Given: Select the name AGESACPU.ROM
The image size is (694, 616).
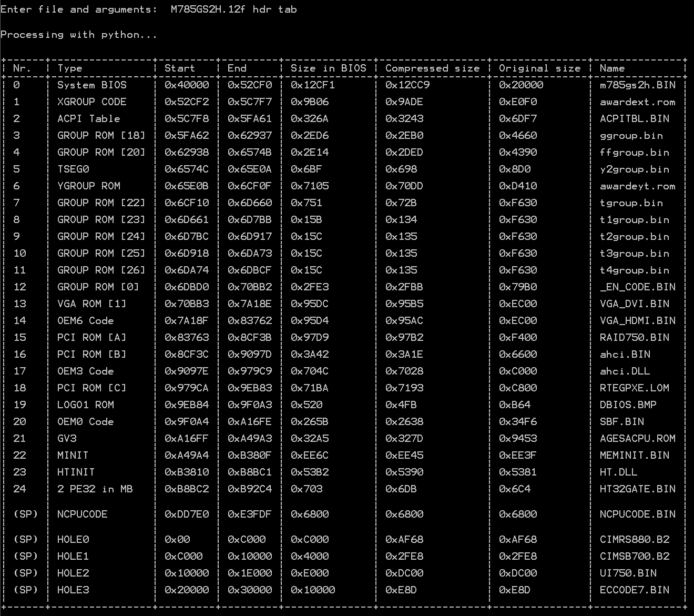Looking at the screenshot, I should (637, 438).
